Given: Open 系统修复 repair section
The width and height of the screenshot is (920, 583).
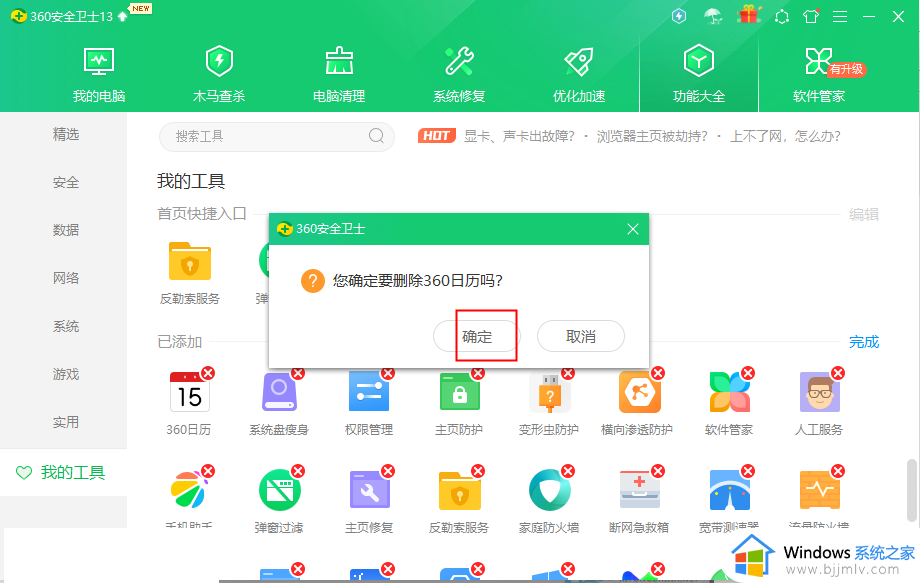Looking at the screenshot, I should pos(459,75).
